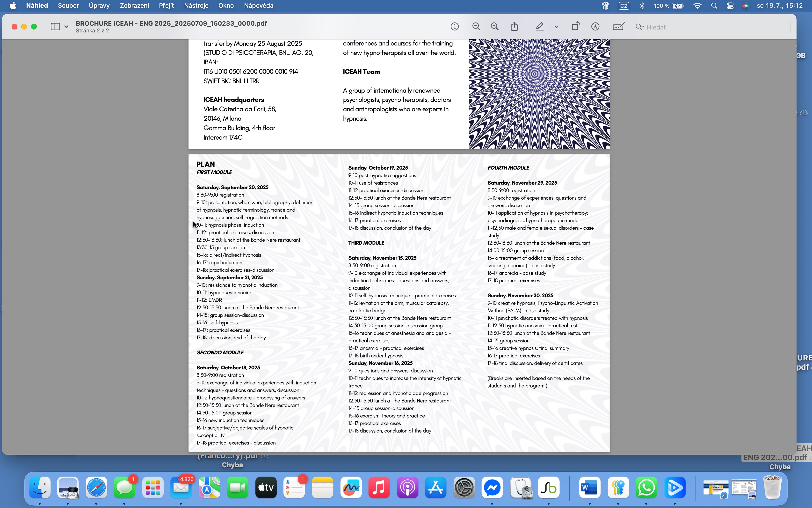
Task: Open App Store from the Dock
Action: [x=435, y=487]
